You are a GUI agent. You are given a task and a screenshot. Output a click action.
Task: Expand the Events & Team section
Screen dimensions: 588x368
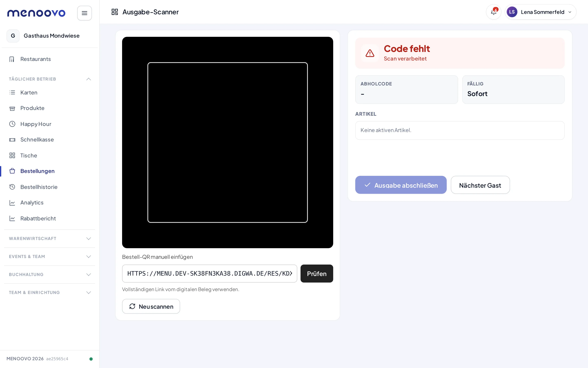[x=50, y=257]
